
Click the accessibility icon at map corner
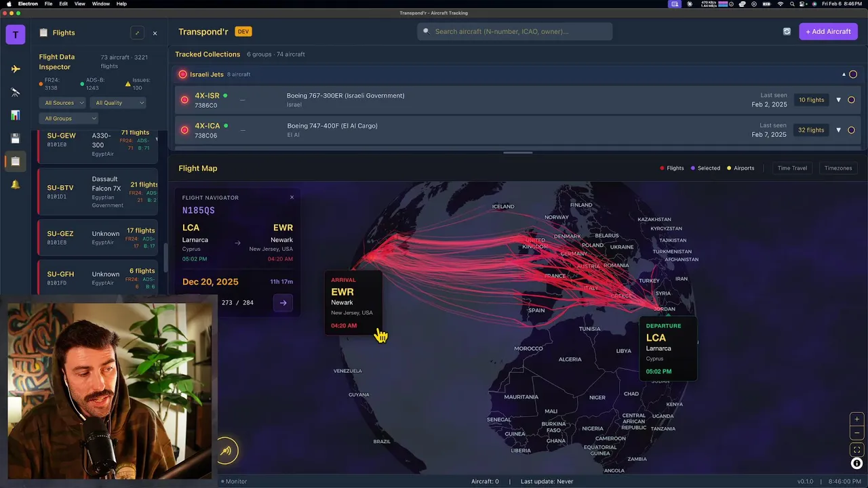[x=856, y=464]
